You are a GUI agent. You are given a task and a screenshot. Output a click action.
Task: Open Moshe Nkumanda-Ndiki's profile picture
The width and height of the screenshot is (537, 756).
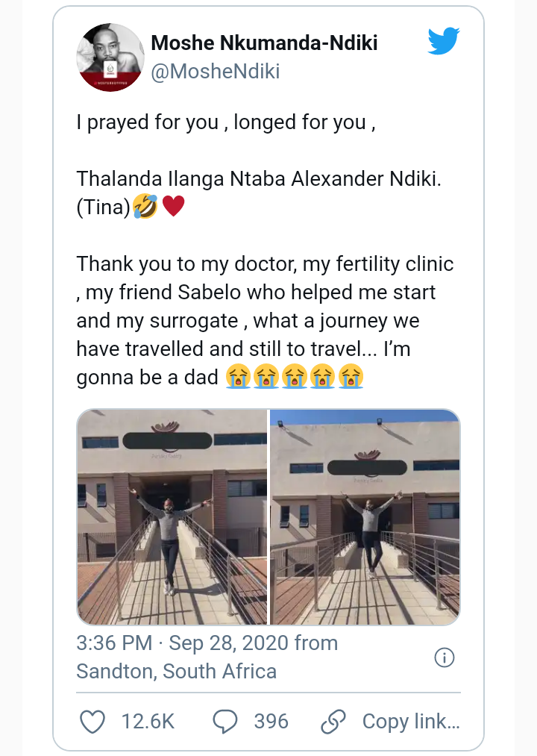tap(110, 57)
